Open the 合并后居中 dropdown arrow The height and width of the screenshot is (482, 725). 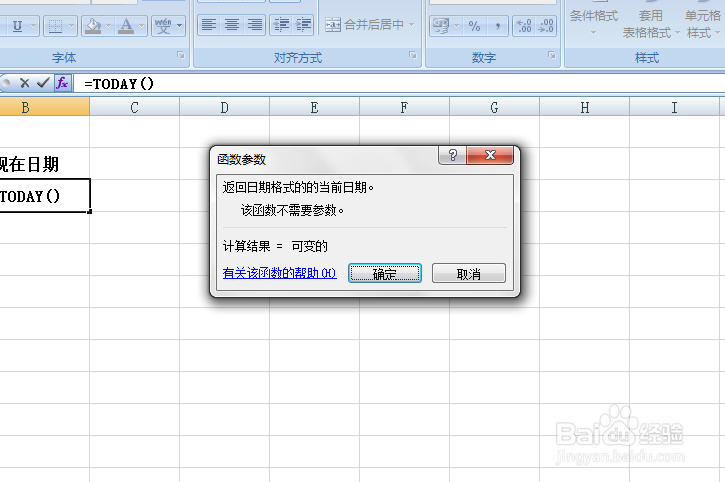click(x=412, y=25)
